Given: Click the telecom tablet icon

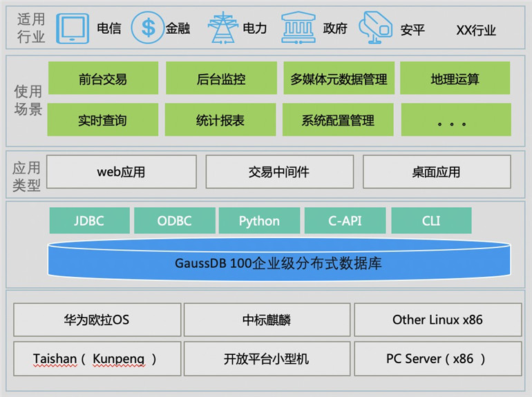Looking at the screenshot, I should 73,28.
